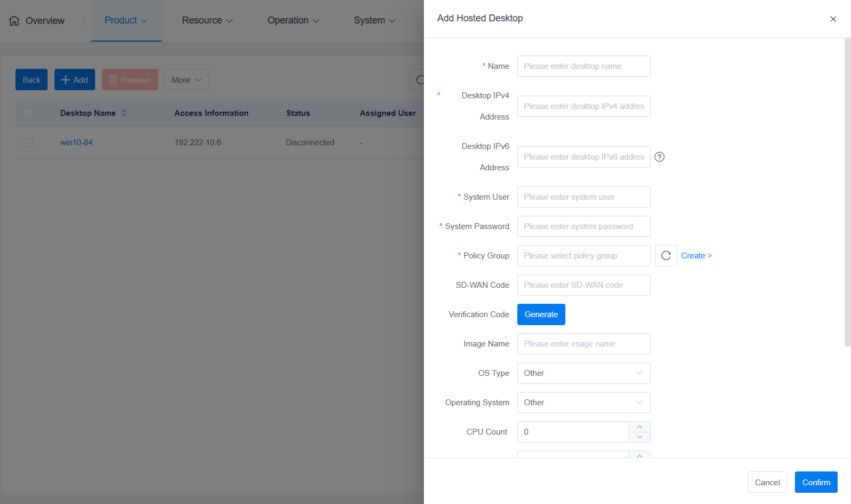851x504 pixels.
Task: Expand the Operating System dropdown
Action: tap(584, 403)
